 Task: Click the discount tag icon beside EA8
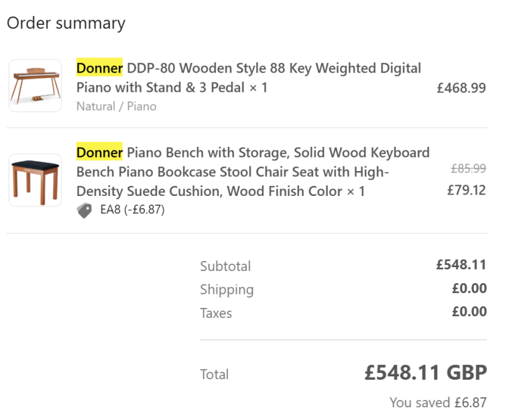84,210
